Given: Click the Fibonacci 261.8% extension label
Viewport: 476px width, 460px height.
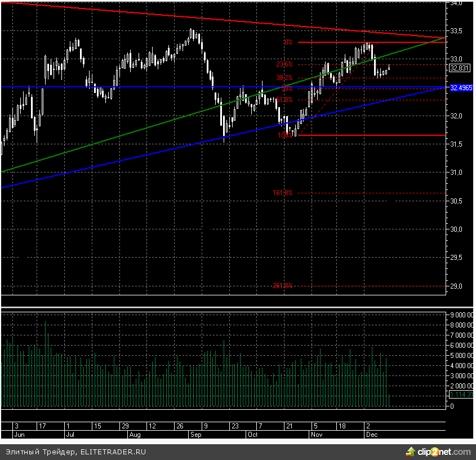Looking at the screenshot, I should click(x=283, y=286).
